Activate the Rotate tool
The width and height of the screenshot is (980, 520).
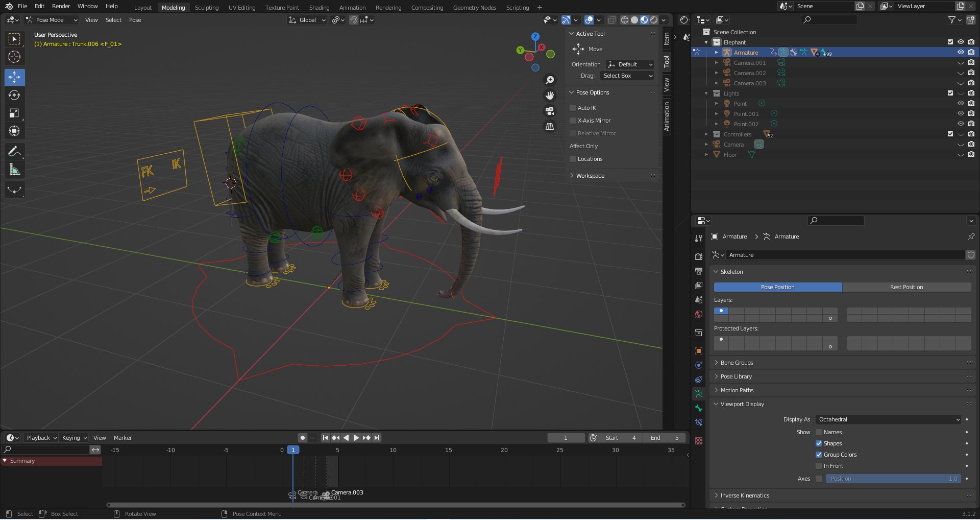(x=14, y=95)
